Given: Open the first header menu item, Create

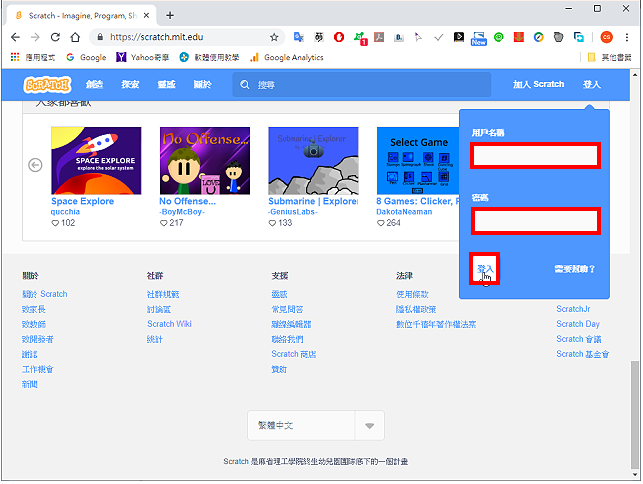Looking at the screenshot, I should pos(94,84).
